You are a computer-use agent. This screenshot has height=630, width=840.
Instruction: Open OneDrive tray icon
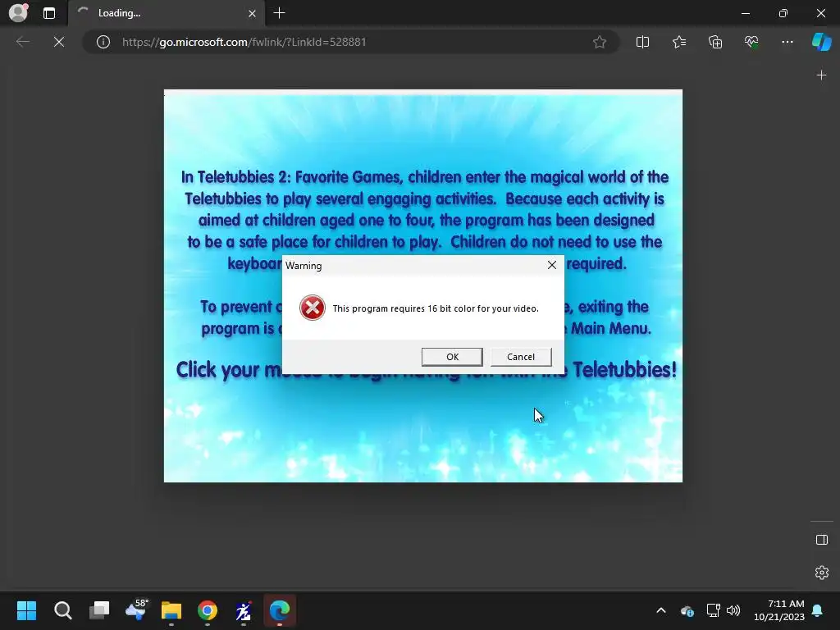tap(687, 610)
